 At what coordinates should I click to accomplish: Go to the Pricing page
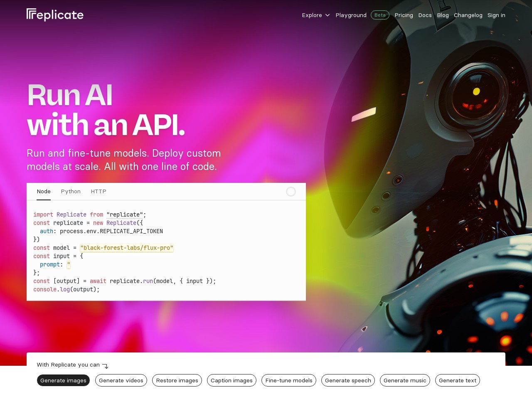point(404,15)
